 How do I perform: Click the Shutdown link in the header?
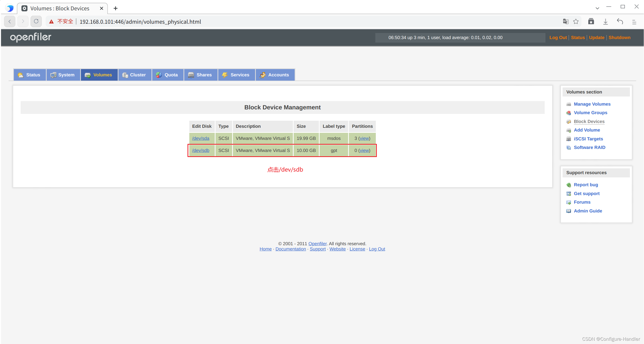619,37
